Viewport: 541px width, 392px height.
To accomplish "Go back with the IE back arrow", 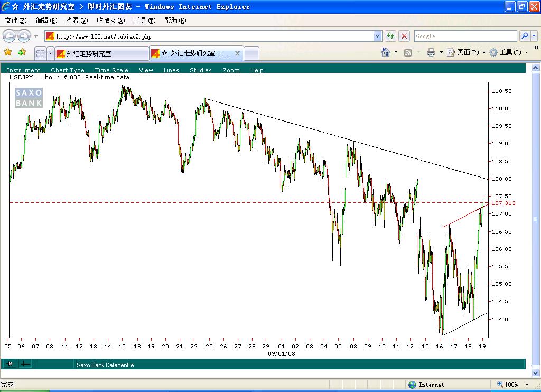I will click(x=10, y=36).
